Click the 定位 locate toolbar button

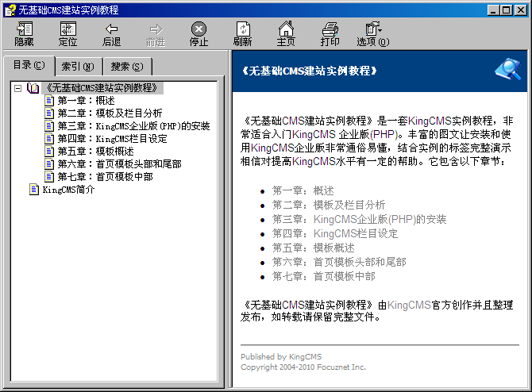(x=67, y=34)
